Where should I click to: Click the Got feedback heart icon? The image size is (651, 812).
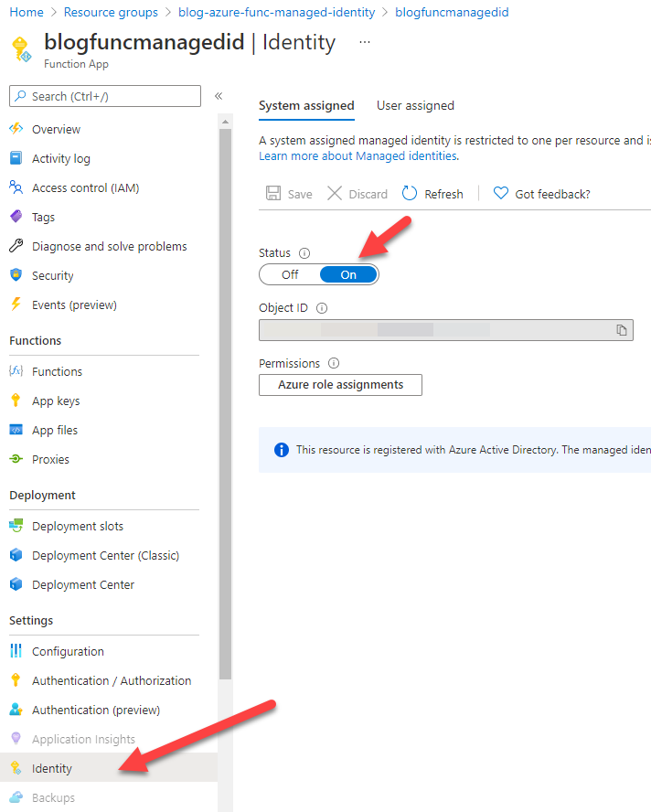[501, 193]
